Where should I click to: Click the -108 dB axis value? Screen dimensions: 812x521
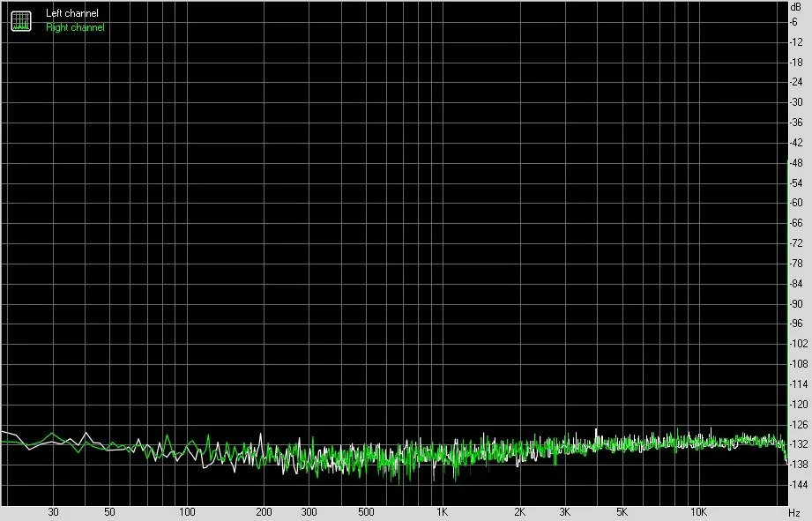pyautogui.click(x=798, y=363)
